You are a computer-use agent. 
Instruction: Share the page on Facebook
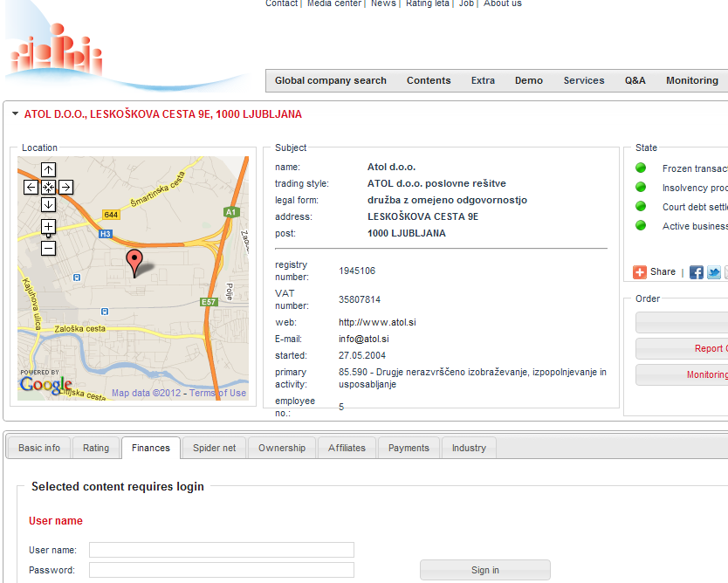697,272
